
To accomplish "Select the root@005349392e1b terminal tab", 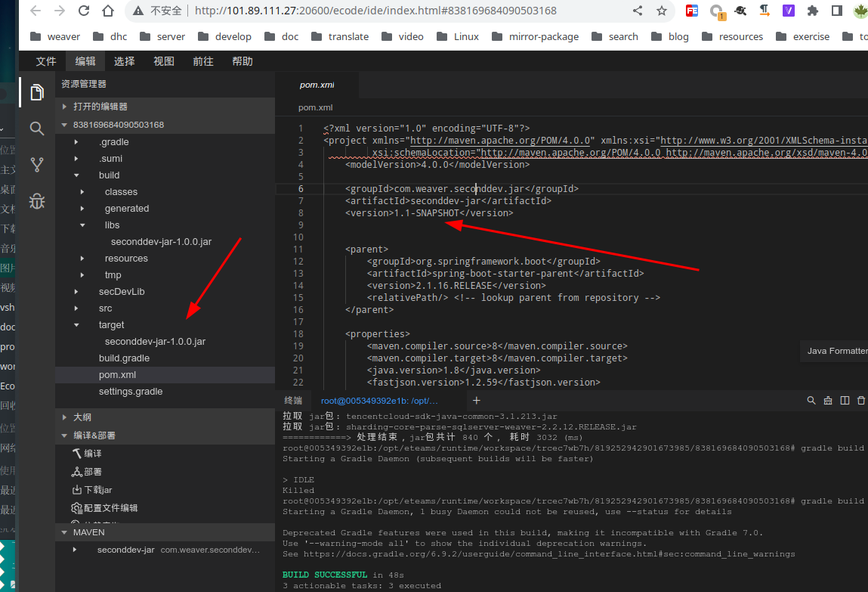I will pyautogui.click(x=379, y=401).
